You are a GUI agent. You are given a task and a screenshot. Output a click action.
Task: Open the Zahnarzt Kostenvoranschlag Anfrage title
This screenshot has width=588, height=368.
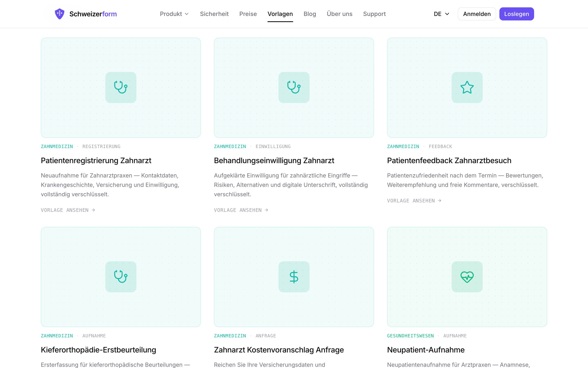(x=279, y=350)
